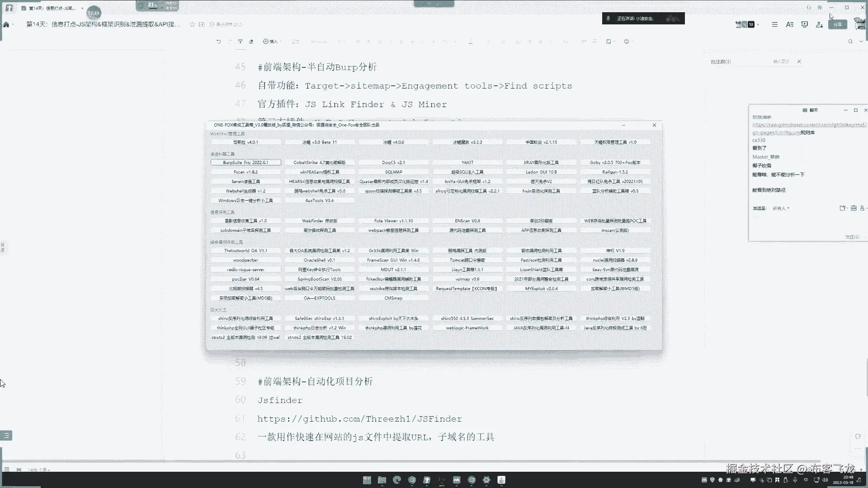Screen dimensions: 868x488
Task: Open presentation mode icon in header
Action: [x=804, y=24]
